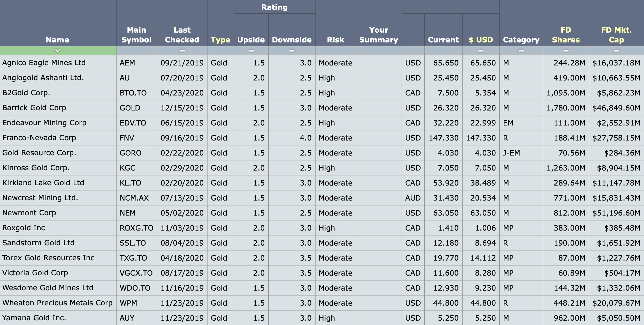Select Wheaton Precious Metals Corp row name
The height and width of the screenshot is (325, 644).
(57, 303)
